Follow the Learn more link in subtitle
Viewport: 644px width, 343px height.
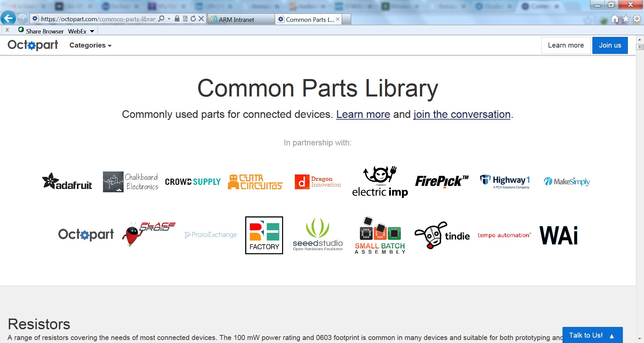[363, 114]
